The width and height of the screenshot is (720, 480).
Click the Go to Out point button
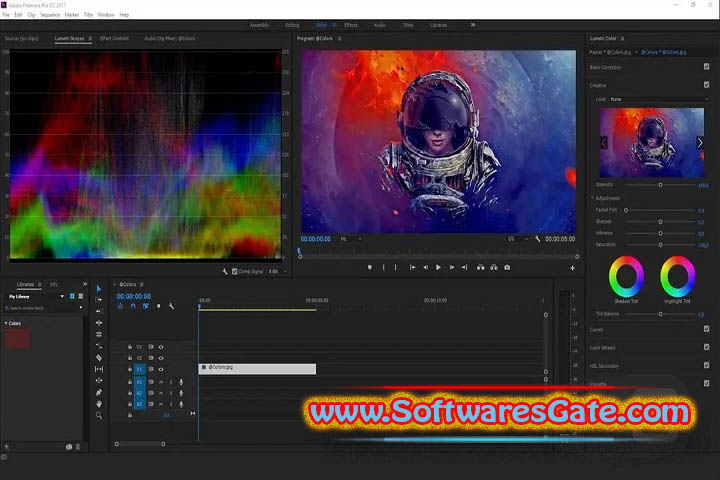(x=464, y=267)
